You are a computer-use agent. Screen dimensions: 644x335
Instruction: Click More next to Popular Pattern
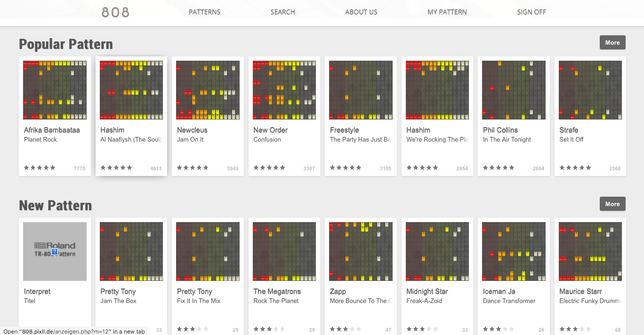(x=612, y=42)
